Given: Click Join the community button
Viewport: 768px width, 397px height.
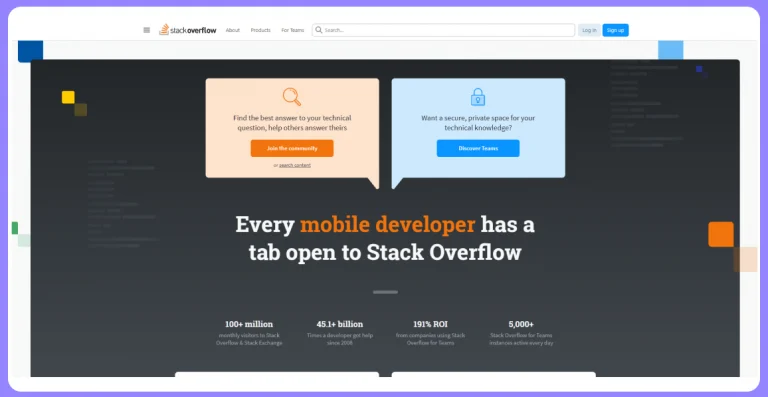Looking at the screenshot, I should (292, 148).
